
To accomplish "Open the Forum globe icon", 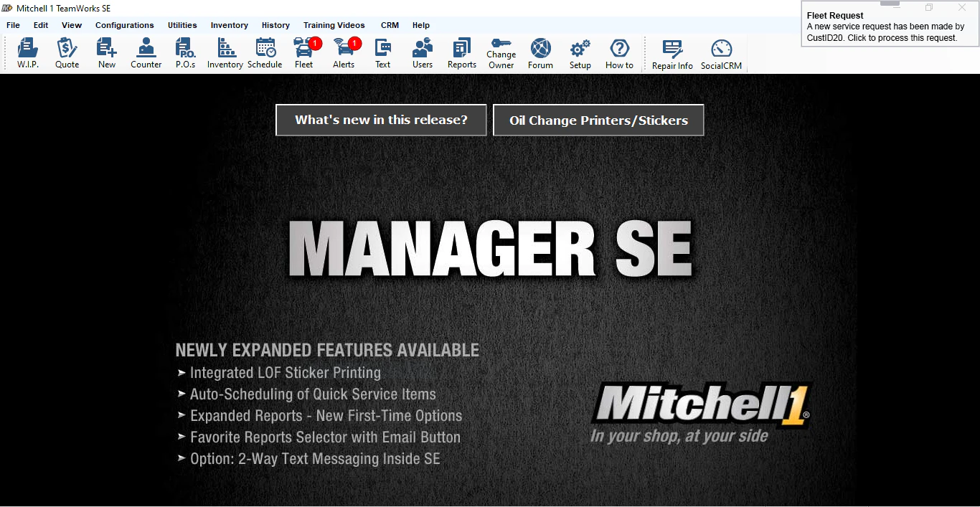I will pyautogui.click(x=541, y=54).
